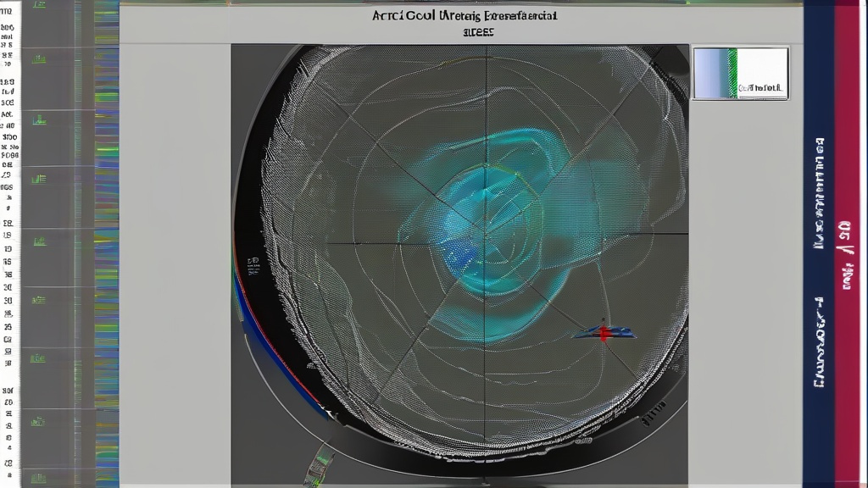The width and height of the screenshot is (868, 488).
Task: Click the green object below the plot's lower-left edge
Action: click(320, 463)
